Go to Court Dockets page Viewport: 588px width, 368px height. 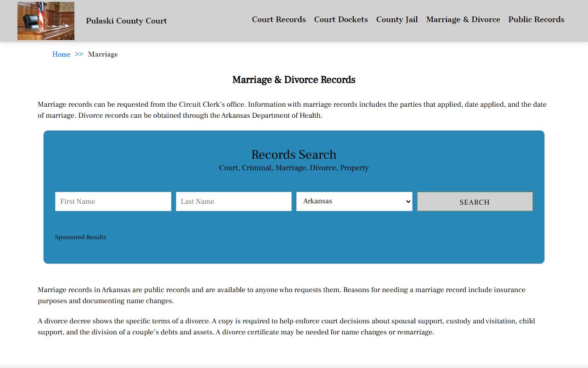pos(341,19)
